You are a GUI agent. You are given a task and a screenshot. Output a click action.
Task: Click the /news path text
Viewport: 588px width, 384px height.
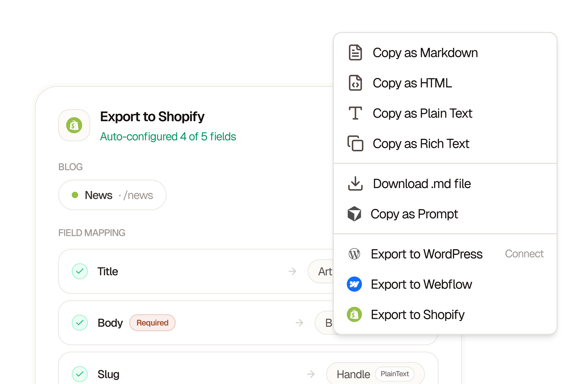(x=138, y=195)
